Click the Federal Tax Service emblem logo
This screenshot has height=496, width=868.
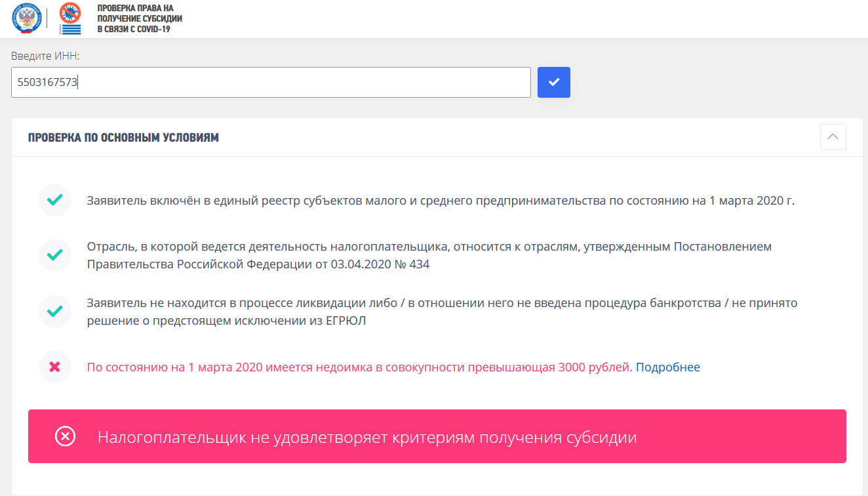(x=26, y=18)
